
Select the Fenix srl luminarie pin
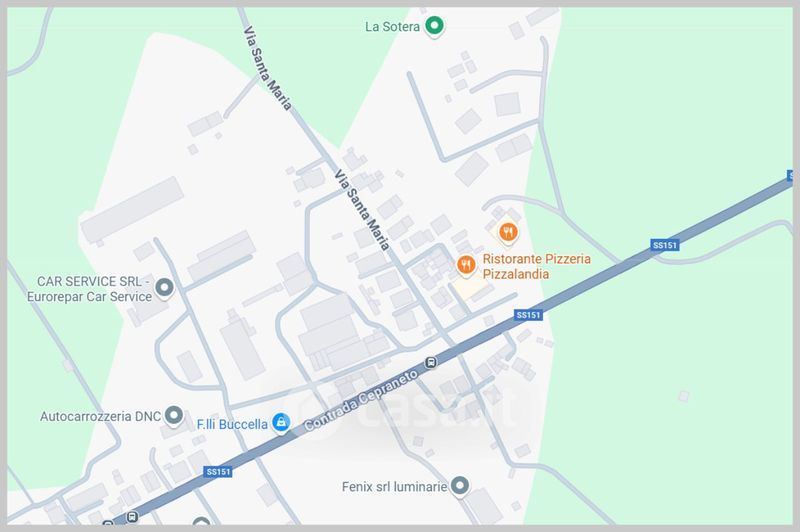click(460, 486)
